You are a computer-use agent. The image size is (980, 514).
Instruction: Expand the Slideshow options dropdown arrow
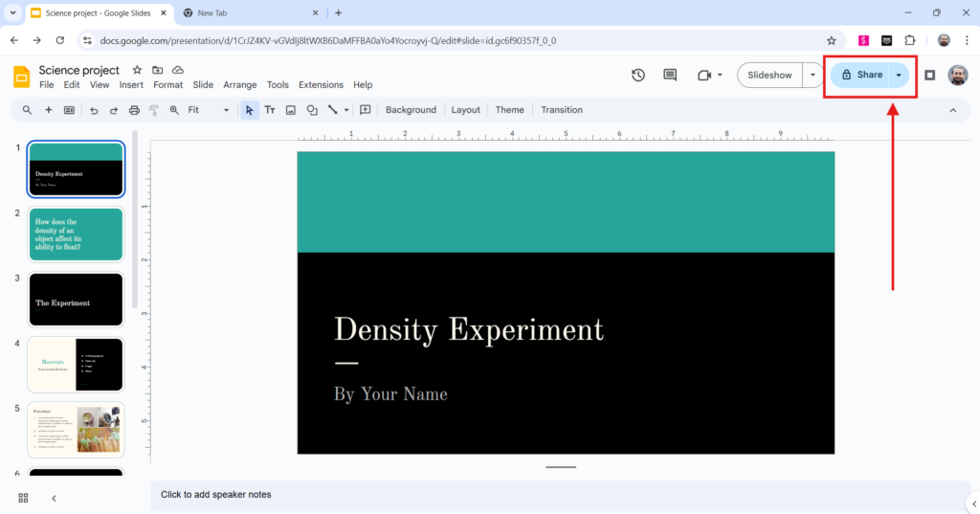click(x=813, y=76)
